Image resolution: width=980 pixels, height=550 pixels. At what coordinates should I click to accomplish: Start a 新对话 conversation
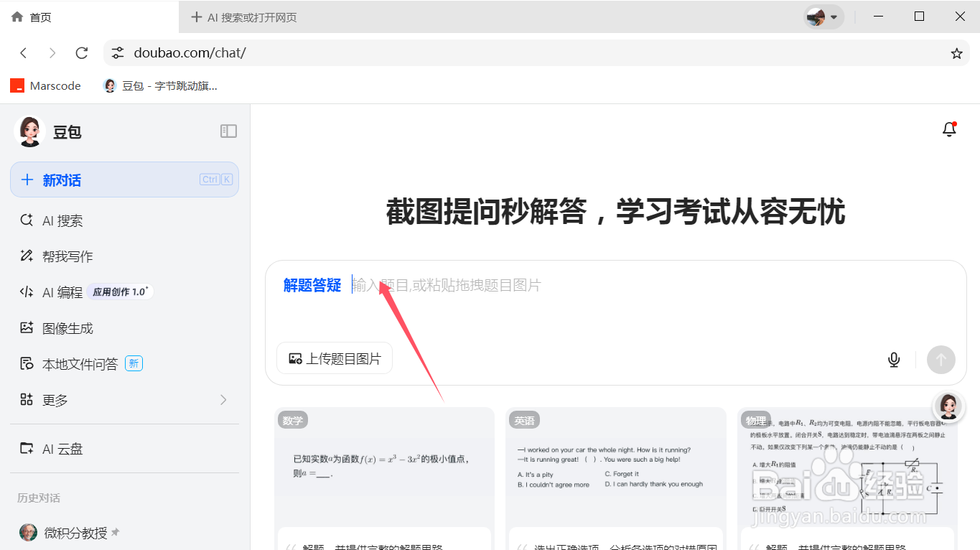click(124, 180)
